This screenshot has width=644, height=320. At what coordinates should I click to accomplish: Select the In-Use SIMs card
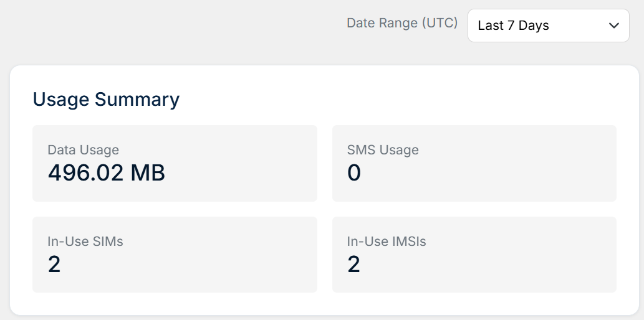(x=175, y=255)
